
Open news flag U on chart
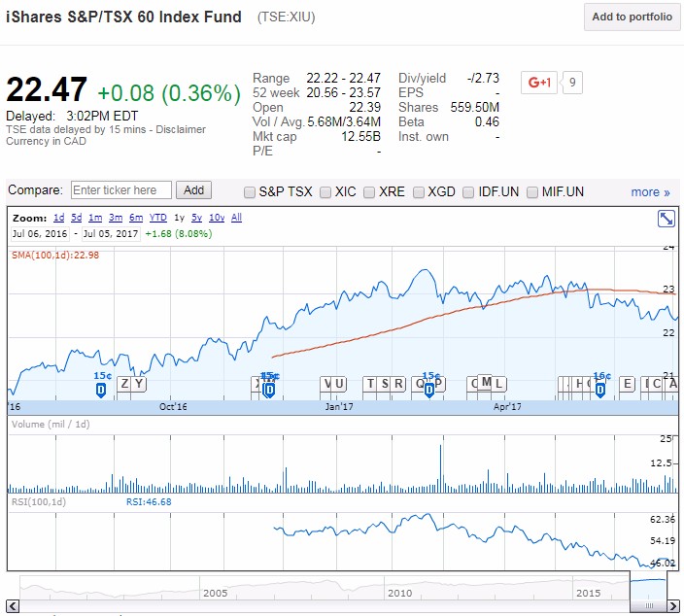coord(339,384)
